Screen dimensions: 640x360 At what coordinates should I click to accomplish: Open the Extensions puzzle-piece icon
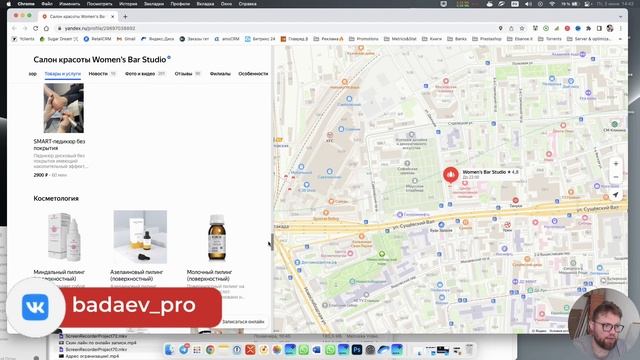588,28
